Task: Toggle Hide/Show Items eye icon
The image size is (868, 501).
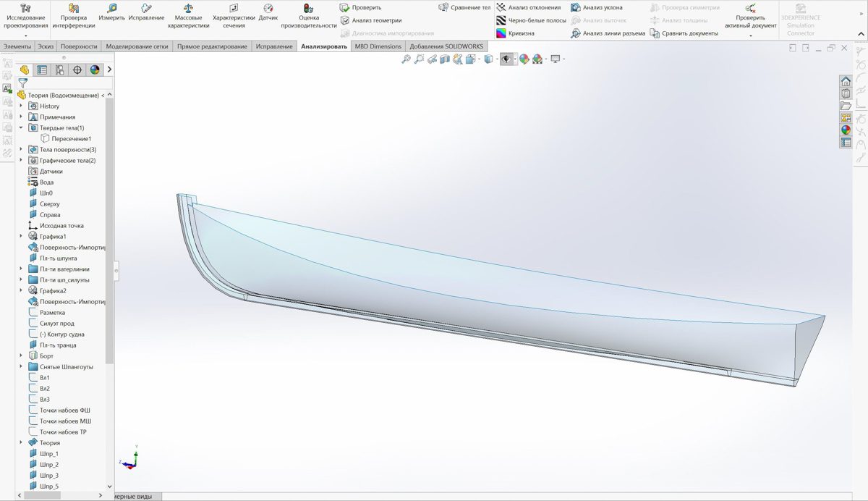Action: 506,59
